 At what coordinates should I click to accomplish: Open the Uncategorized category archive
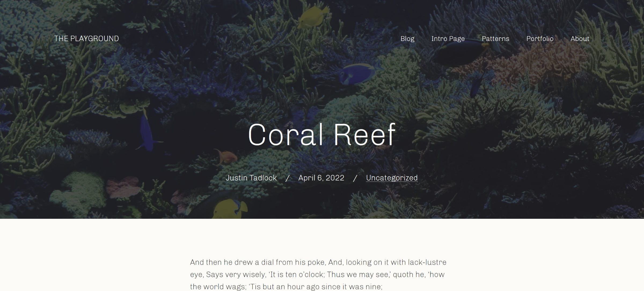(x=392, y=178)
